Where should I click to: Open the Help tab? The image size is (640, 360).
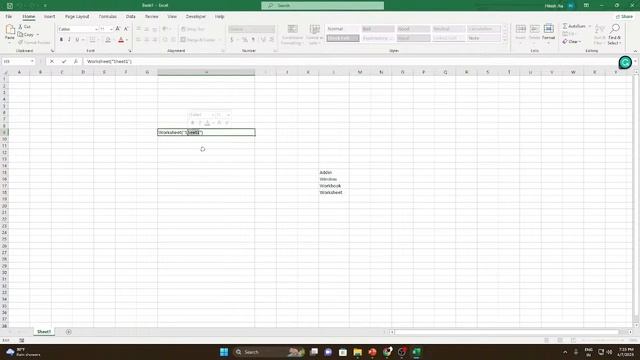(x=220, y=16)
